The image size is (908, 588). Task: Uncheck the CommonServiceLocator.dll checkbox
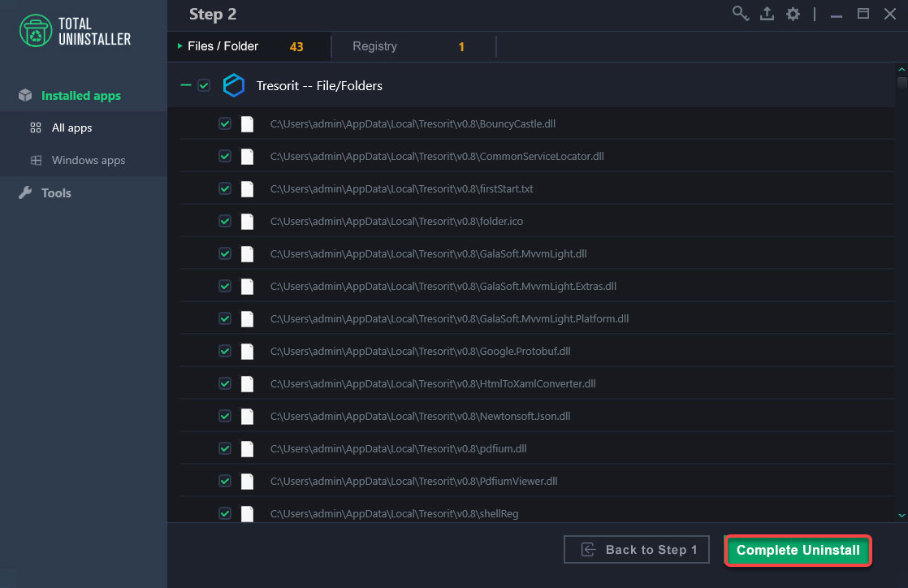pos(225,156)
